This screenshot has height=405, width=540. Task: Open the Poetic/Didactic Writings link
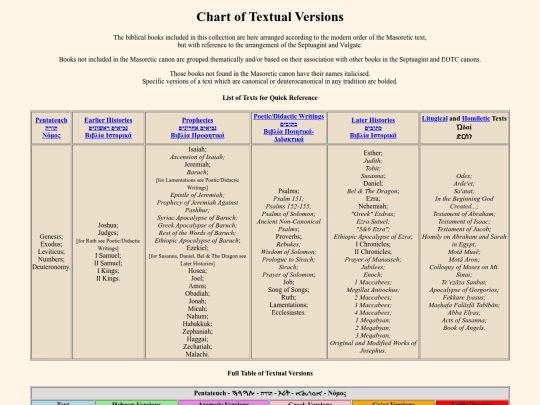pos(289,116)
